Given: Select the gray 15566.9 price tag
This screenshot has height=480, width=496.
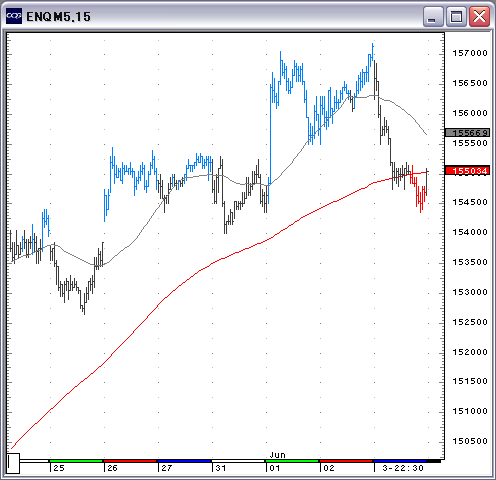Looking at the screenshot, I should coord(467,133).
